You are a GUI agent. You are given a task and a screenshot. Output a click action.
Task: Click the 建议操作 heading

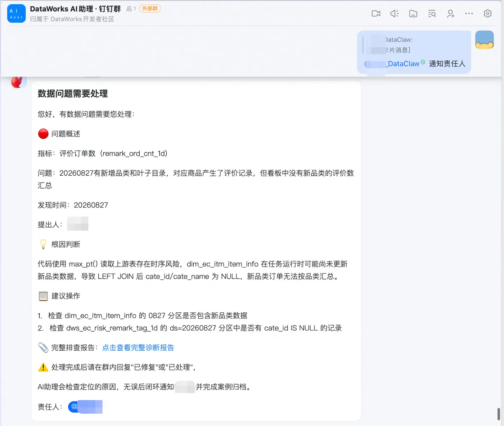[x=66, y=296]
